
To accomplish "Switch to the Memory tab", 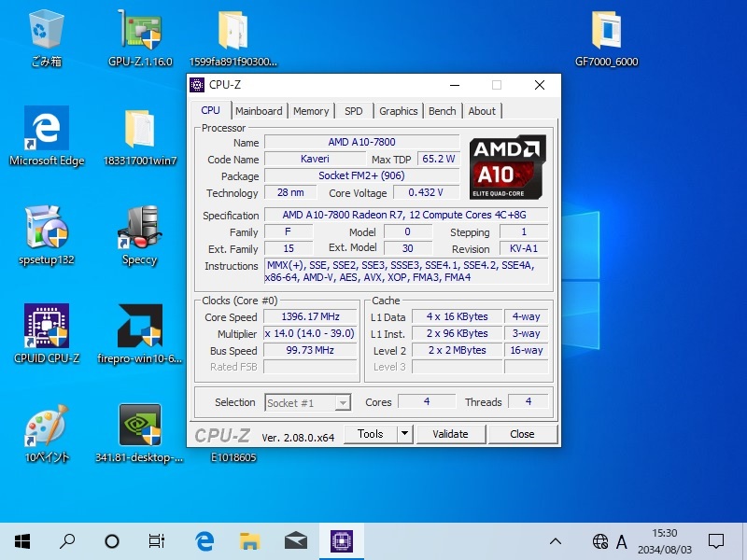I will point(311,111).
